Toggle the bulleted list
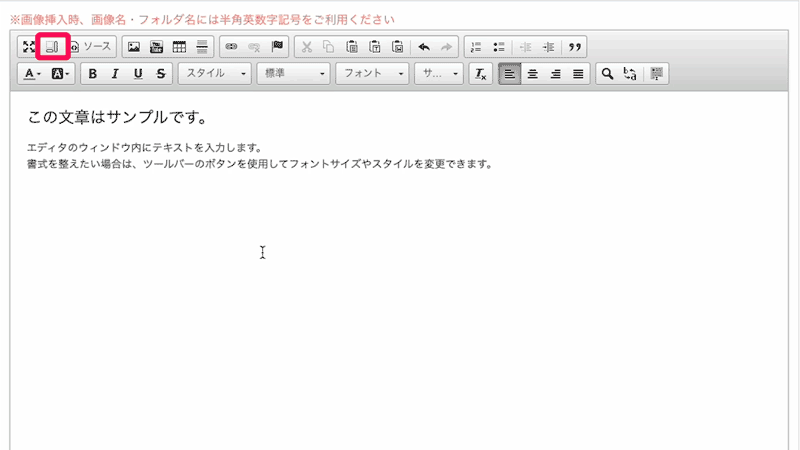This screenshot has height=450, width=800. pyautogui.click(x=499, y=47)
